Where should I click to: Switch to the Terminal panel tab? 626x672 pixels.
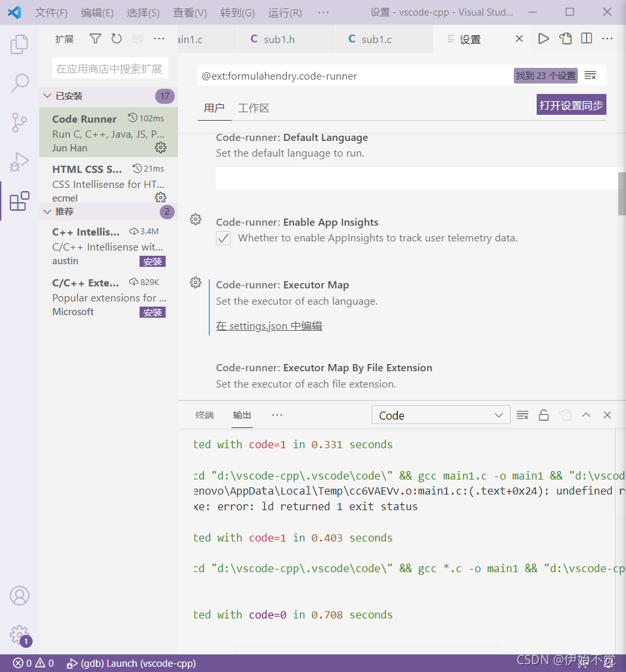[204, 415]
